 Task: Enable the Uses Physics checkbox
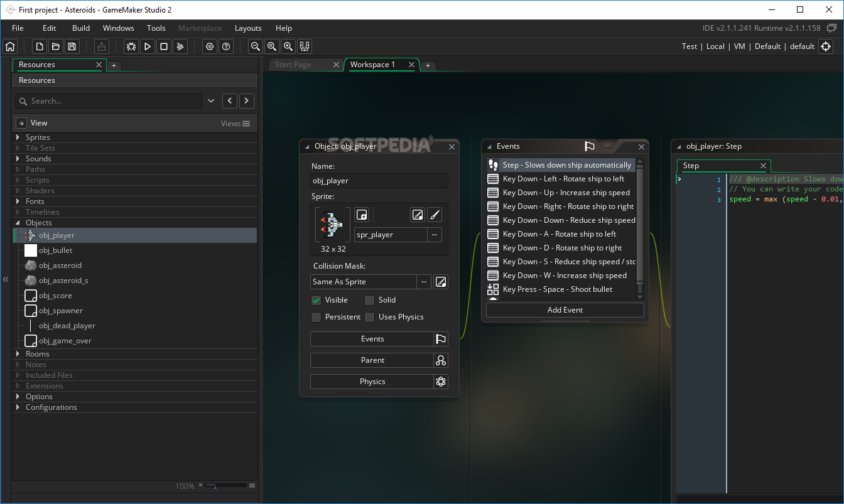(370, 317)
